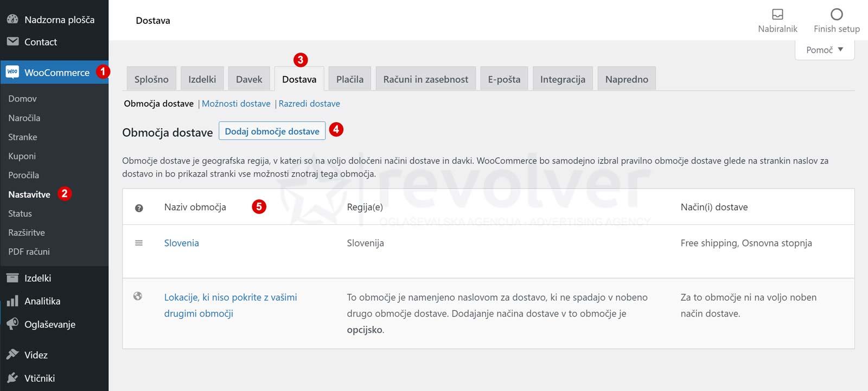Click the Vtičniki plugin icon

pyautogui.click(x=12, y=378)
